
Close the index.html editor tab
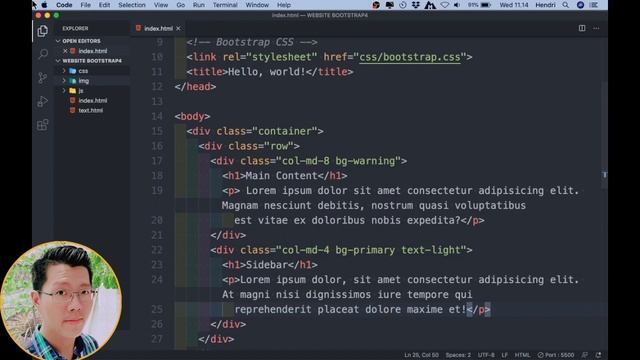(178, 29)
